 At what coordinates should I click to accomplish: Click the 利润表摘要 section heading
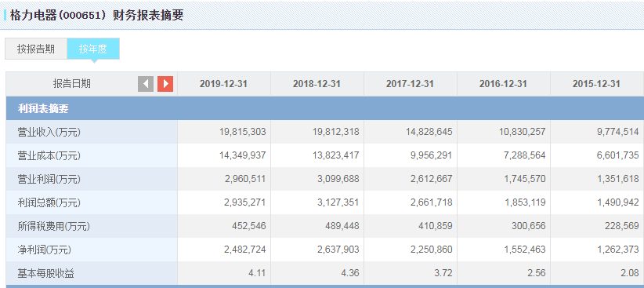[x=43, y=108]
